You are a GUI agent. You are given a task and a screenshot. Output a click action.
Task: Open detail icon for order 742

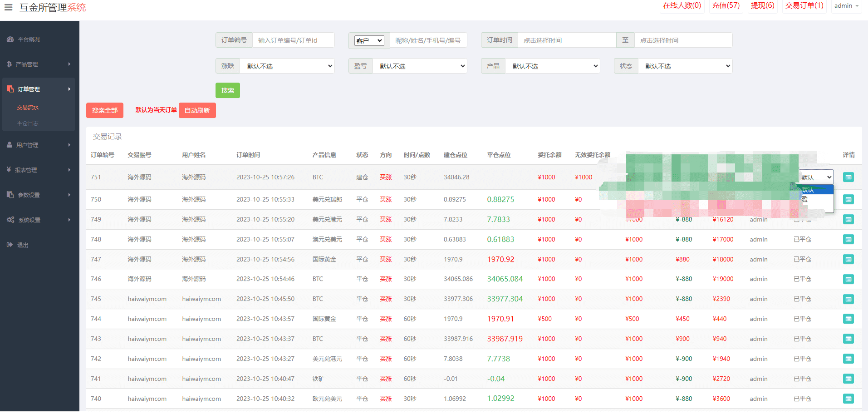pos(848,359)
